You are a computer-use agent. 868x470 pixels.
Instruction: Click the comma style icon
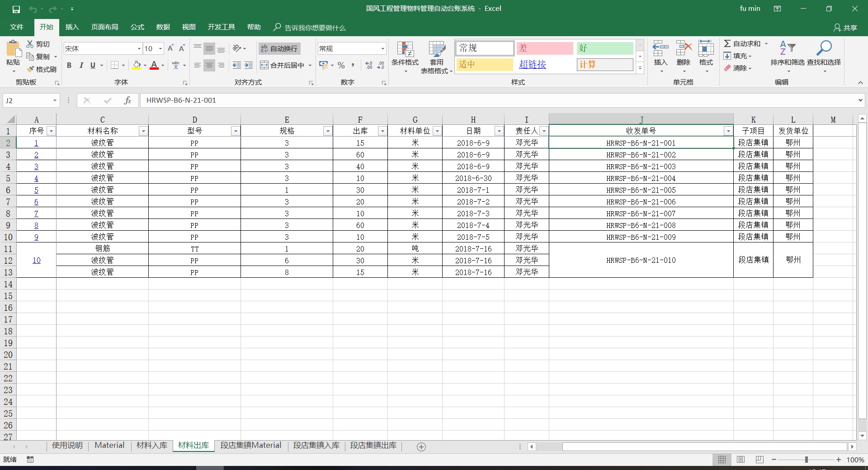353,65
